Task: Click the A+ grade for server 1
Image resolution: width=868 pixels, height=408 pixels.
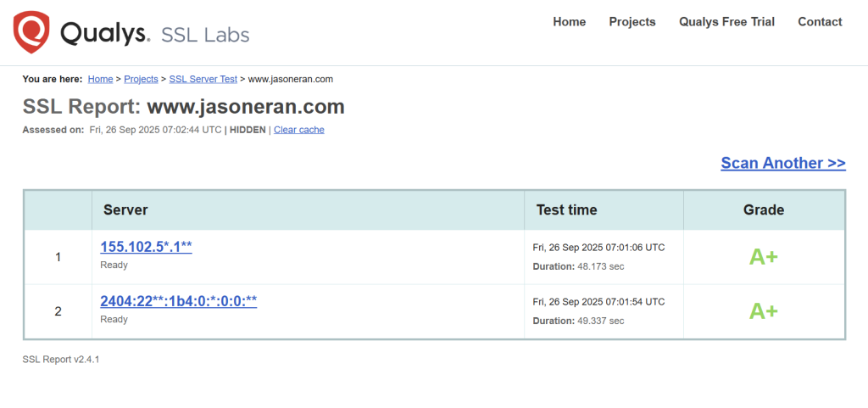Action: click(764, 257)
